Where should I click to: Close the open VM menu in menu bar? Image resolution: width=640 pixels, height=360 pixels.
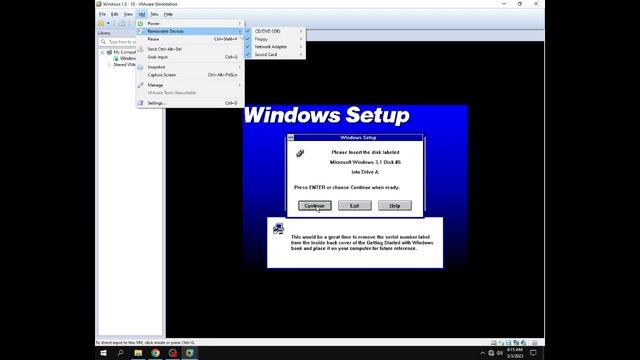click(142, 14)
